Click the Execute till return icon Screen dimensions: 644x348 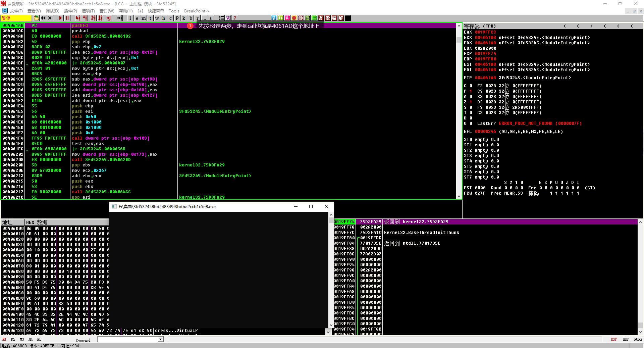click(109, 18)
